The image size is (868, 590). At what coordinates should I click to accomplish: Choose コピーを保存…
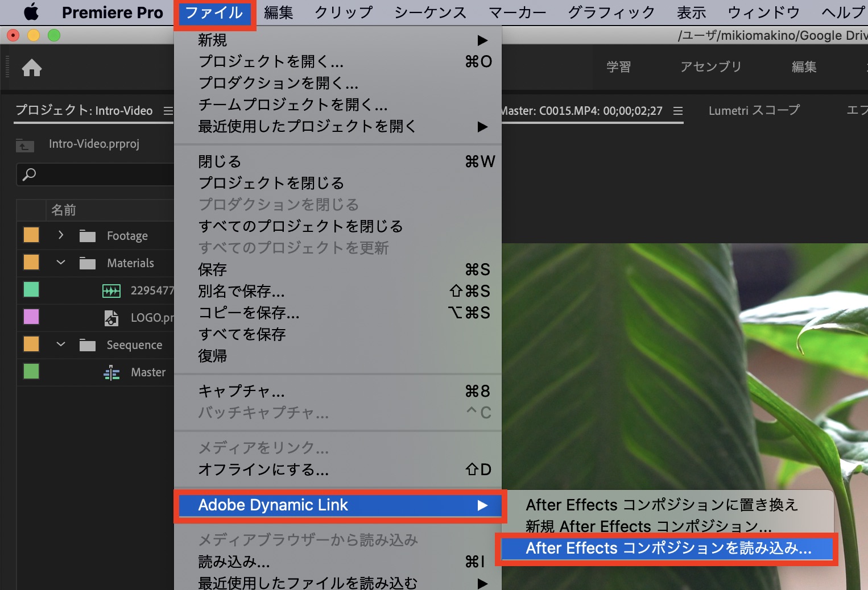(x=338, y=313)
